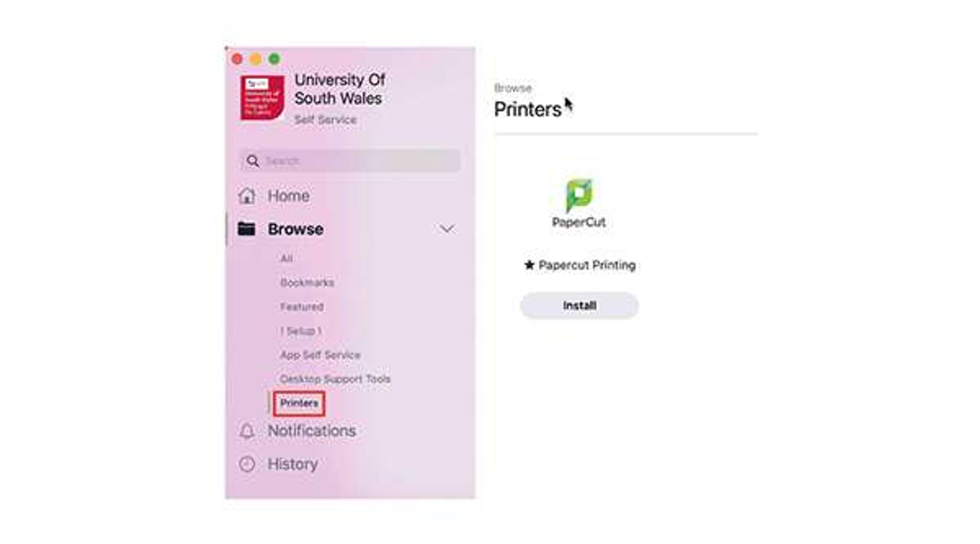Install Papercut Printing
This screenshot has width=980, height=544.
pos(579,306)
